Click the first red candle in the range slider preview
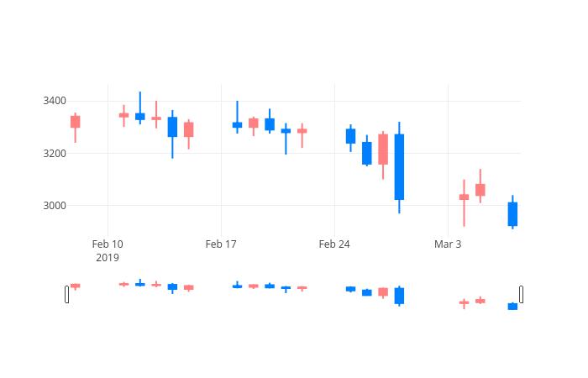Viewport: 588px width, 378px height. [76, 286]
